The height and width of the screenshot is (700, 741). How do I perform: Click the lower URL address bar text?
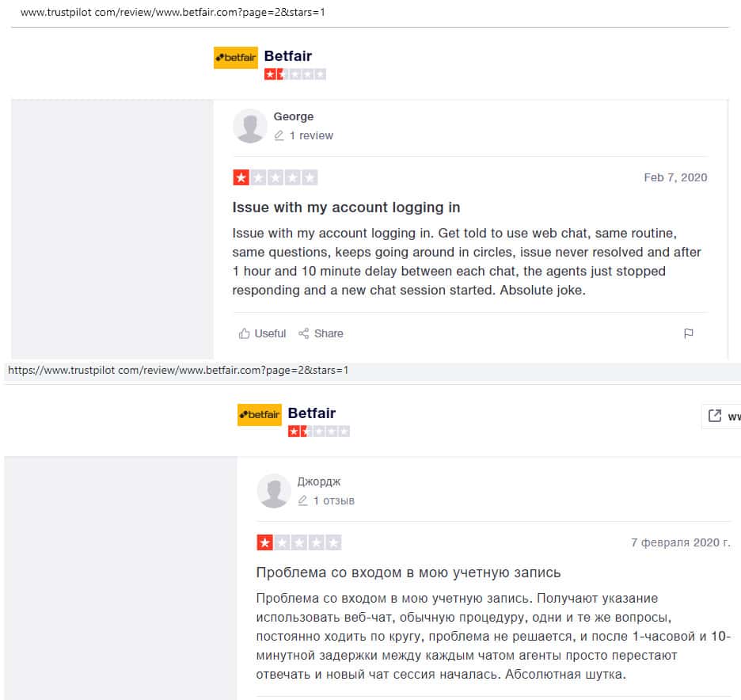[178, 370]
